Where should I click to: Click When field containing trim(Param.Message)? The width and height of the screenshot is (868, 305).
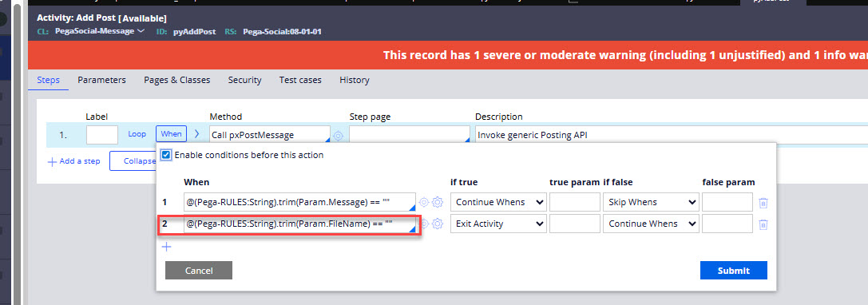pos(299,202)
